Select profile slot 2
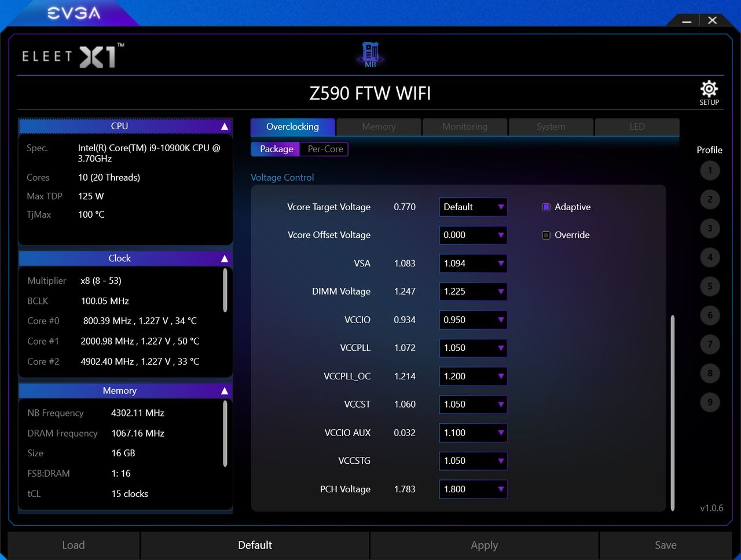The height and width of the screenshot is (560, 741). pyautogui.click(x=710, y=199)
